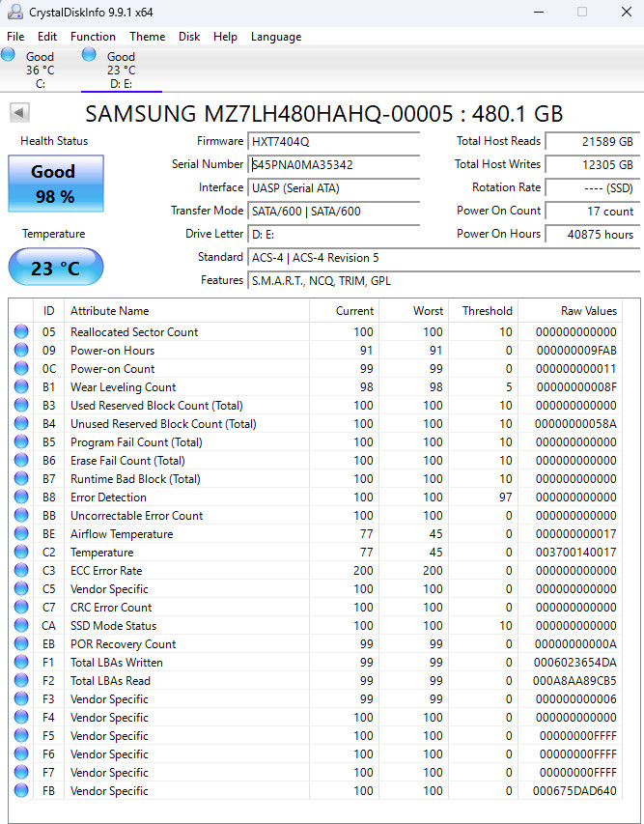Click the ID column header
The width and height of the screenshot is (644, 824).
49,311
